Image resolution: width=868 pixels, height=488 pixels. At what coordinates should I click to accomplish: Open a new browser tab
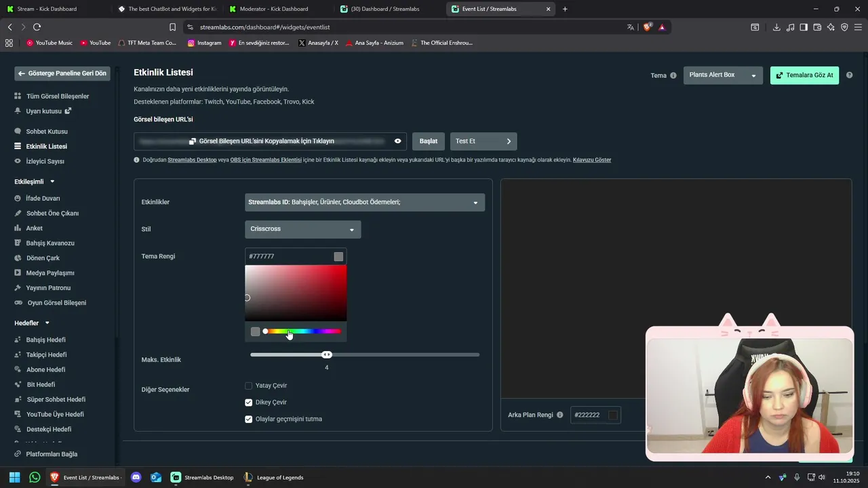coord(565,9)
